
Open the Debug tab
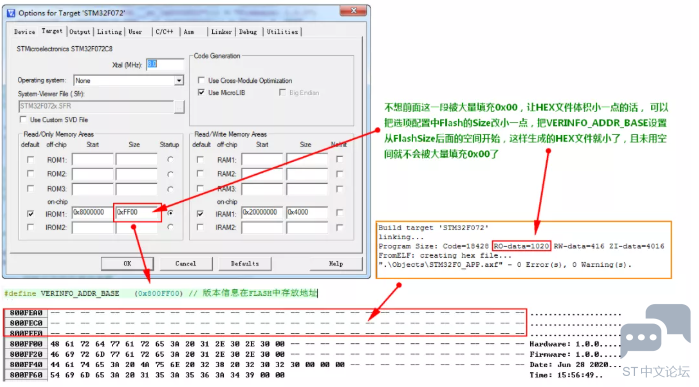click(248, 32)
